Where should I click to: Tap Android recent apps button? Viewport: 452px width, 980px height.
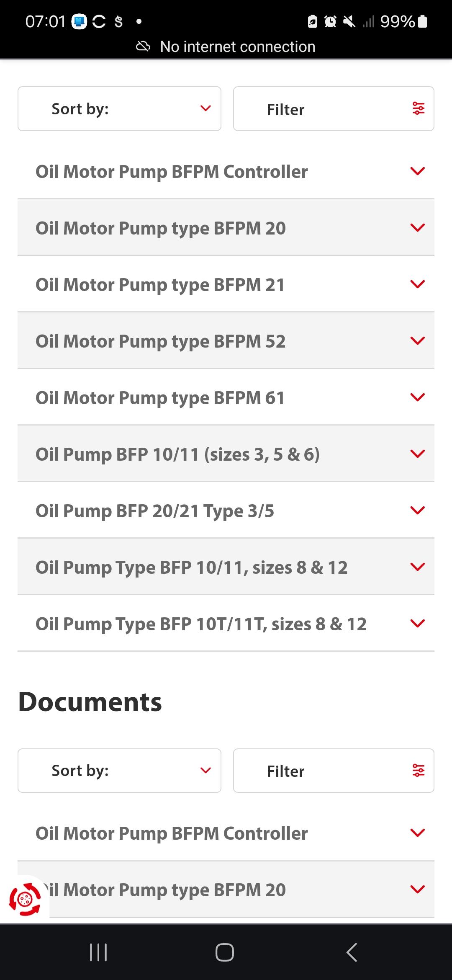coord(99,952)
